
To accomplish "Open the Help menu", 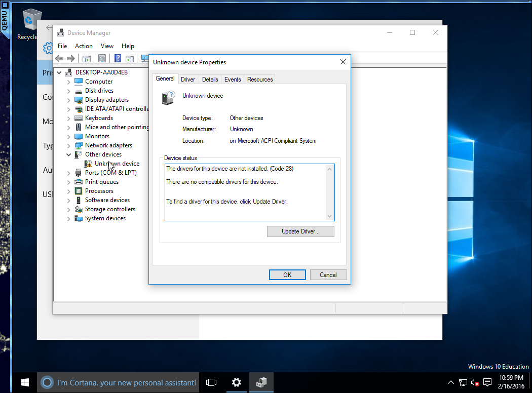I will [x=128, y=46].
